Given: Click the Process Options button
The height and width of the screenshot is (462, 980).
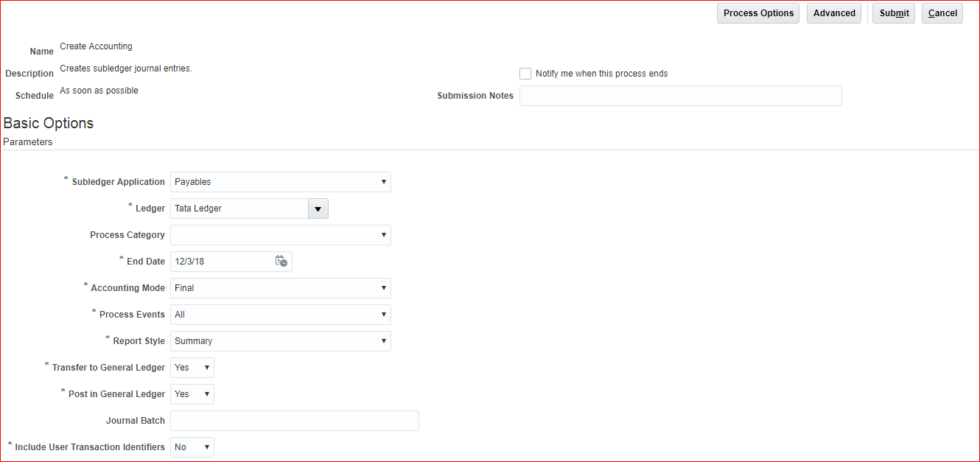Looking at the screenshot, I should [x=757, y=13].
